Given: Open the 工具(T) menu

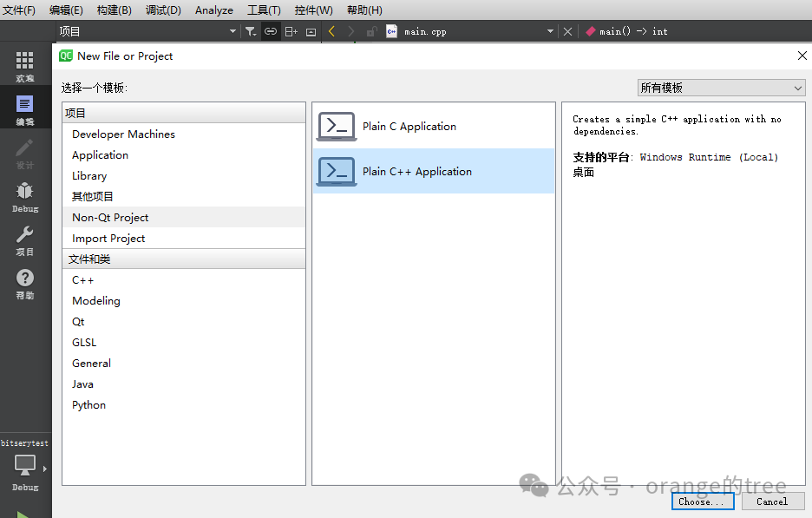Looking at the screenshot, I should [x=264, y=10].
